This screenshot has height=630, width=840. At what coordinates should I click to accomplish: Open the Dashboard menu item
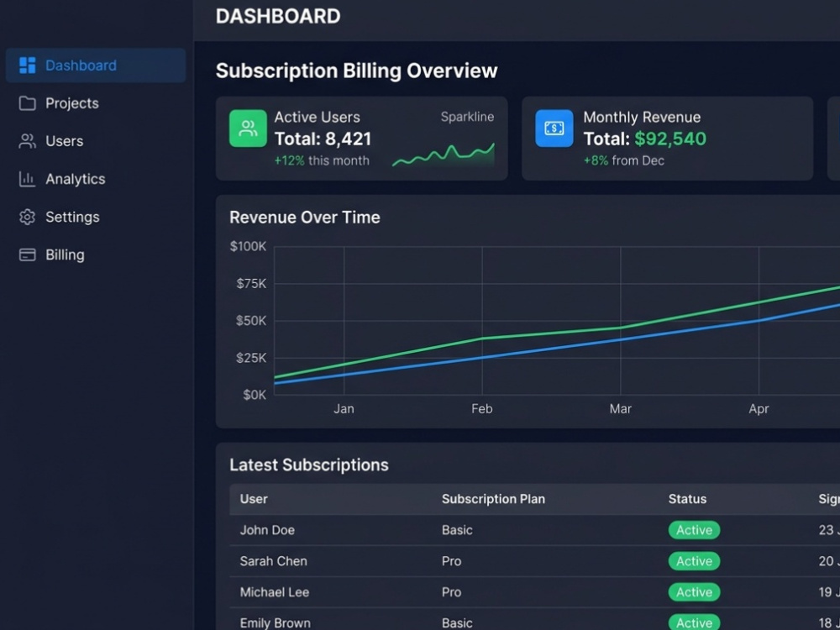[x=96, y=66]
